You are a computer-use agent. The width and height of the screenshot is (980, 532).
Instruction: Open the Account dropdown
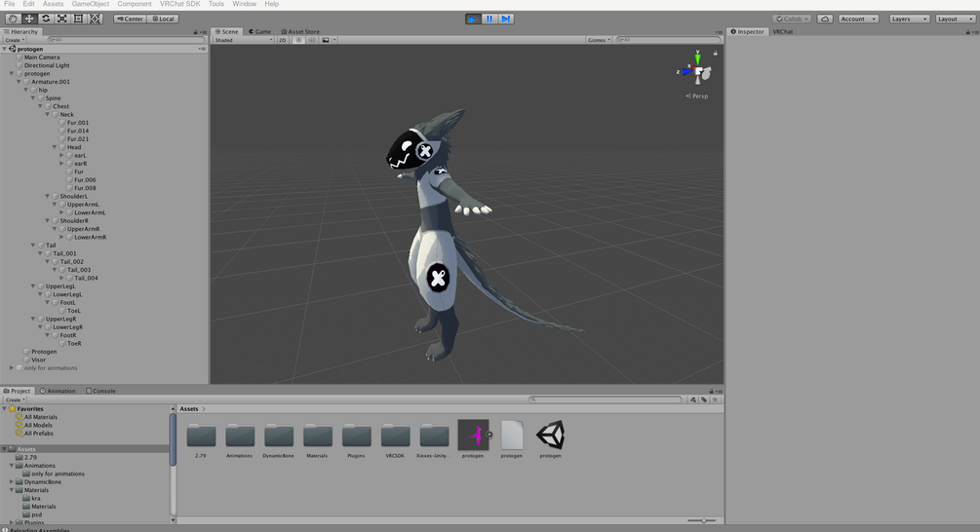coord(859,19)
